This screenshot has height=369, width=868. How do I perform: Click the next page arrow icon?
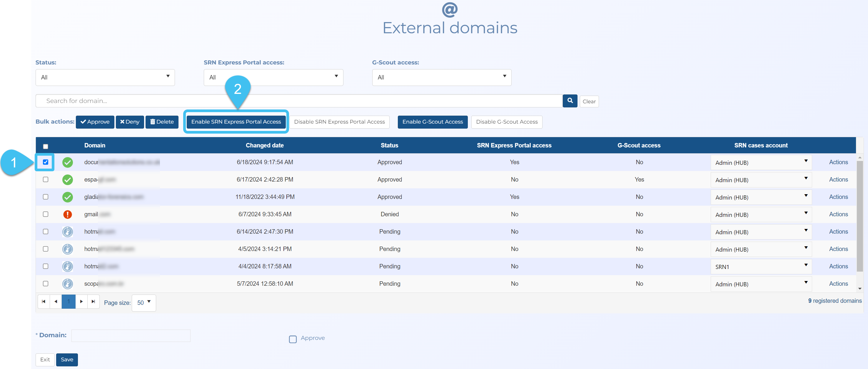point(81,302)
